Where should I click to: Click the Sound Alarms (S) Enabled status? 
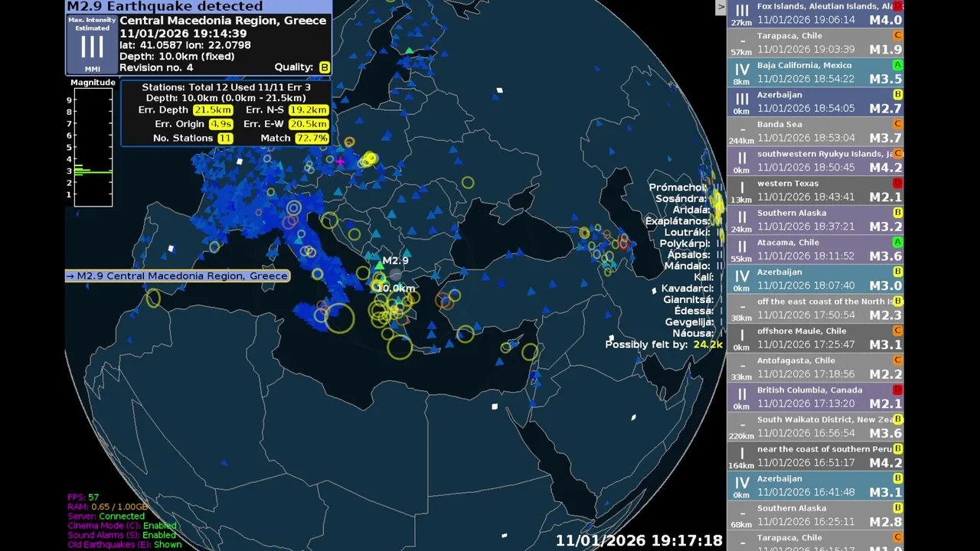[x=122, y=535]
